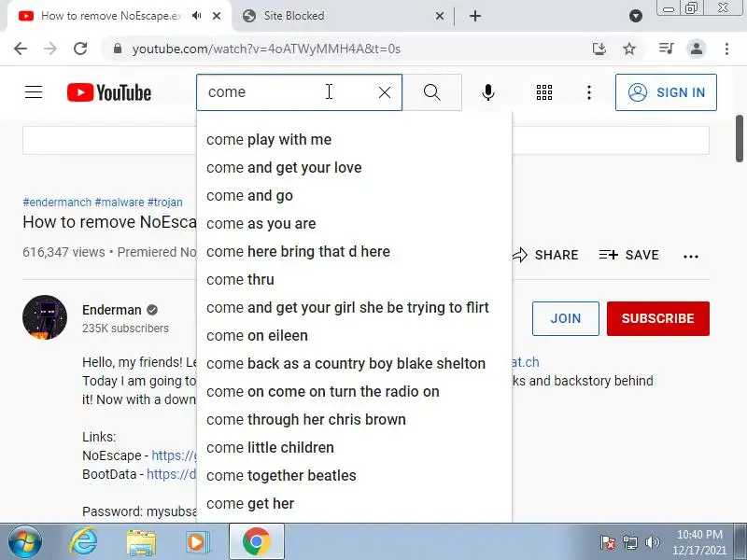
Task: Start voice search with the microphone
Action: [x=487, y=92]
